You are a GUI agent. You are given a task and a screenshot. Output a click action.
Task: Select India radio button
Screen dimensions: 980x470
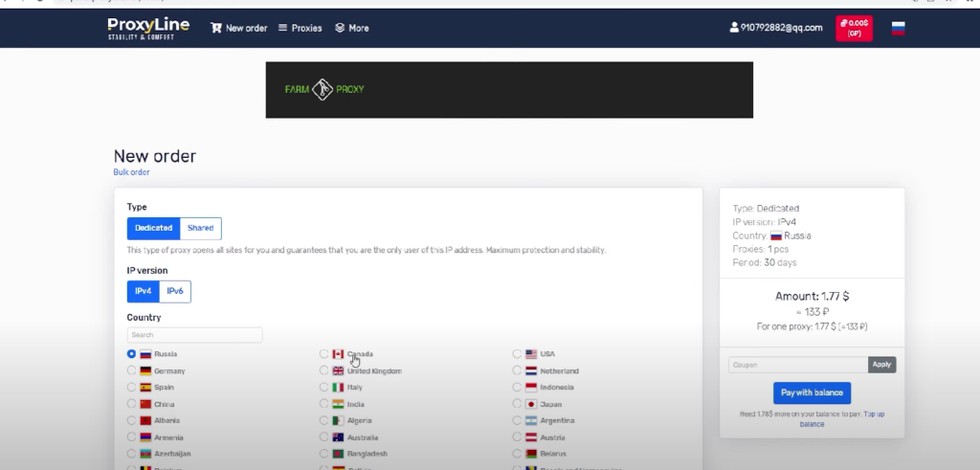pos(323,404)
